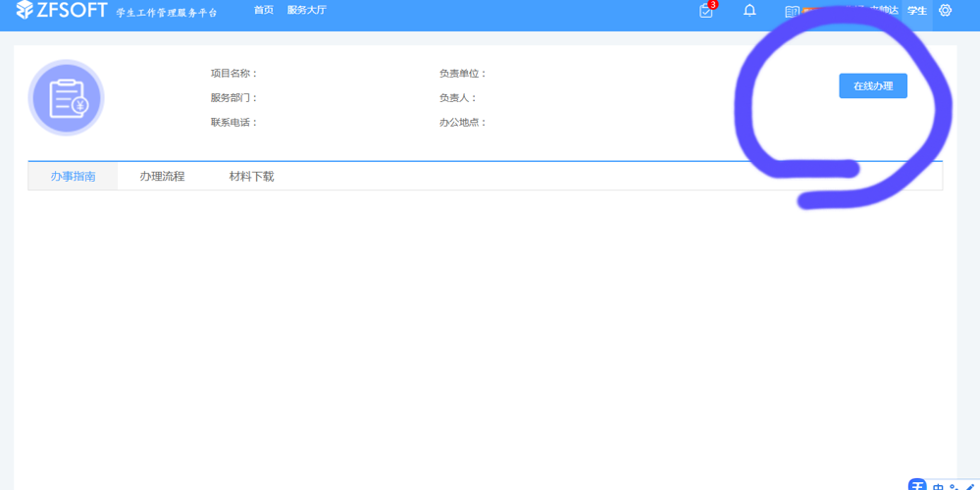Screen dimensions: 980x490
Task: Click the 负责单位 field label
Action: 463,74
